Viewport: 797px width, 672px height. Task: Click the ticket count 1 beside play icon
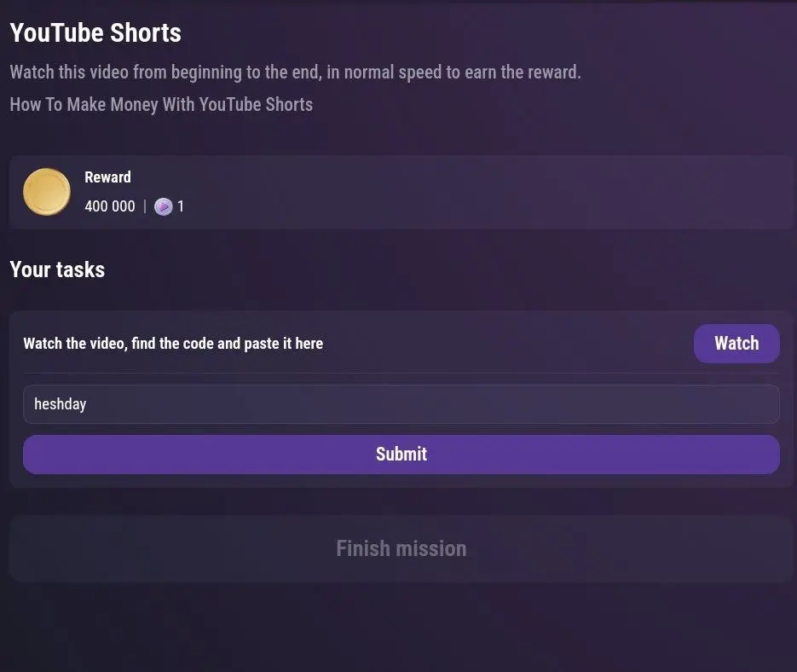point(181,206)
